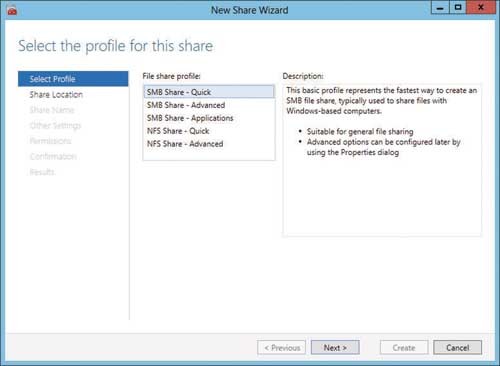
Task: Select NFS Share - Quick profile
Action: coord(209,131)
